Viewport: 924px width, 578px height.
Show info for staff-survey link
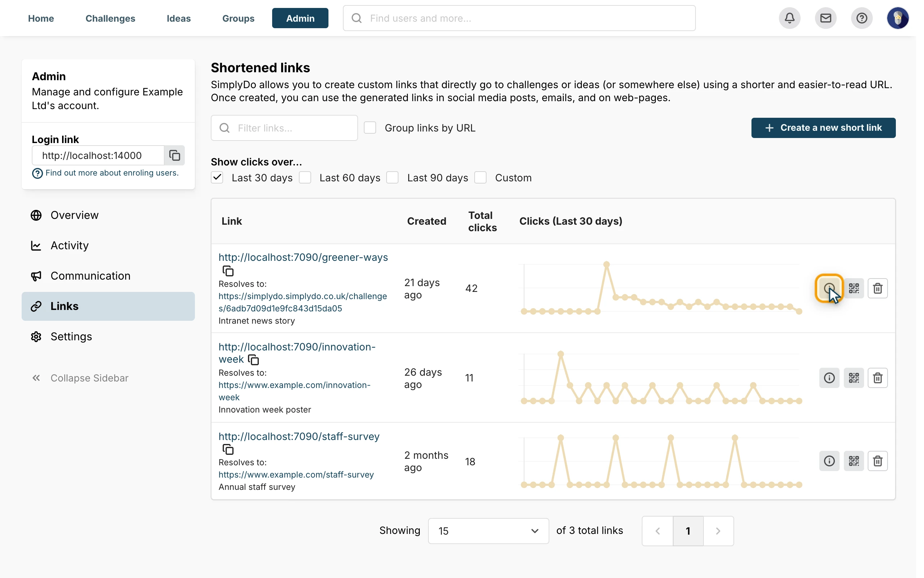(829, 461)
